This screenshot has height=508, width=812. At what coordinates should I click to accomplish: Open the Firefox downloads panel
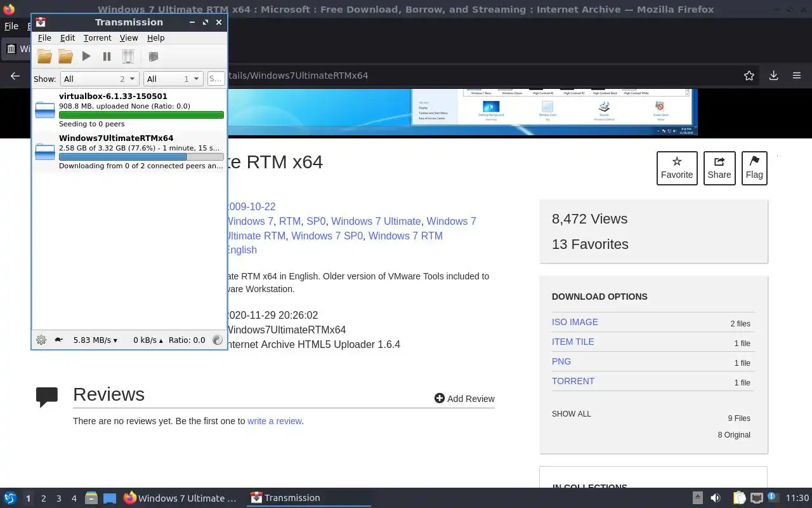773,76
